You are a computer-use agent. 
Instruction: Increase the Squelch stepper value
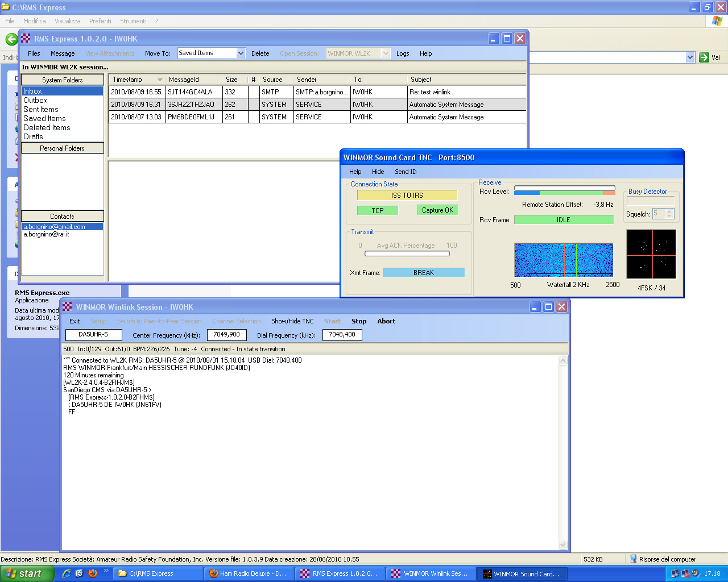[x=669, y=211]
